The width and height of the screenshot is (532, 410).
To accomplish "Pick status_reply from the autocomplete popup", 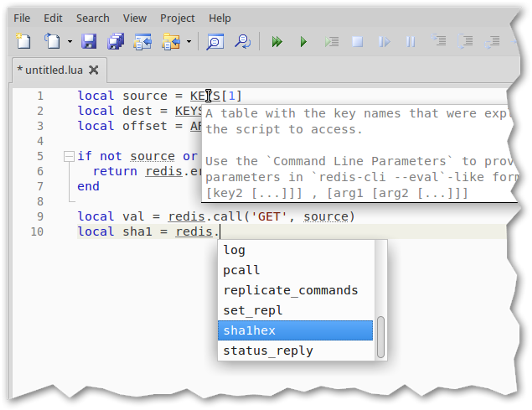I will point(268,351).
